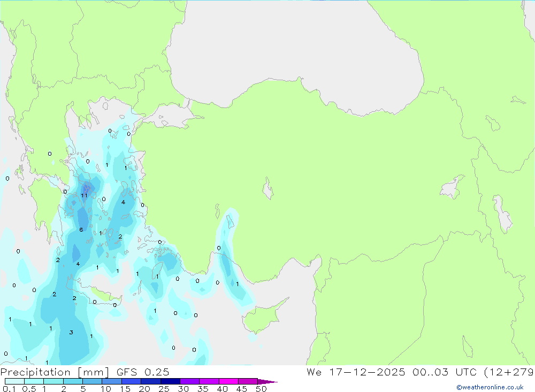Viewport: 535px width, 392px height.
Task: Click the 5–10 mm light blue legend swatch
Action: (x=92, y=381)
